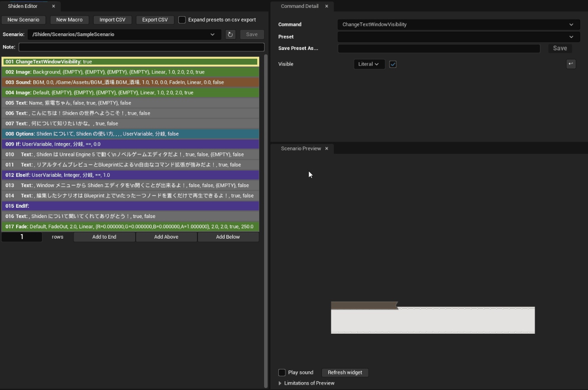Select row 005 Text Name
Screen dimensions: 588x390
click(x=130, y=103)
